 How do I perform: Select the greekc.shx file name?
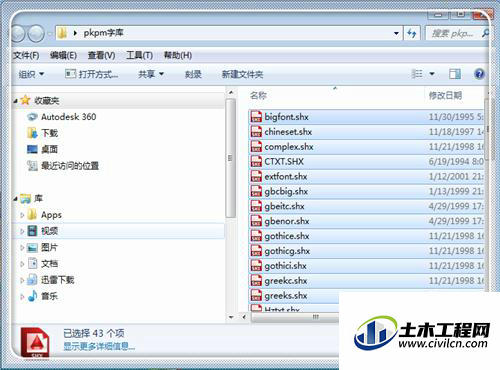click(286, 281)
